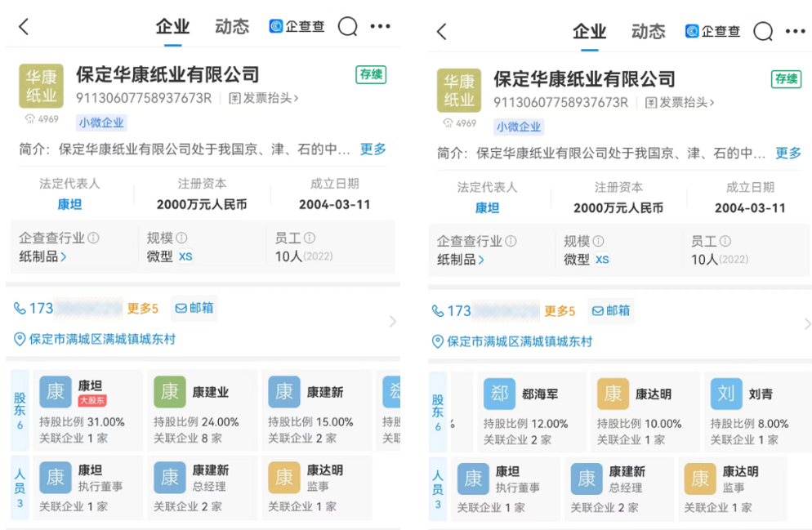Tap the 康建业 green avatar, left screenshot
The height and width of the screenshot is (530, 812).
(170, 392)
